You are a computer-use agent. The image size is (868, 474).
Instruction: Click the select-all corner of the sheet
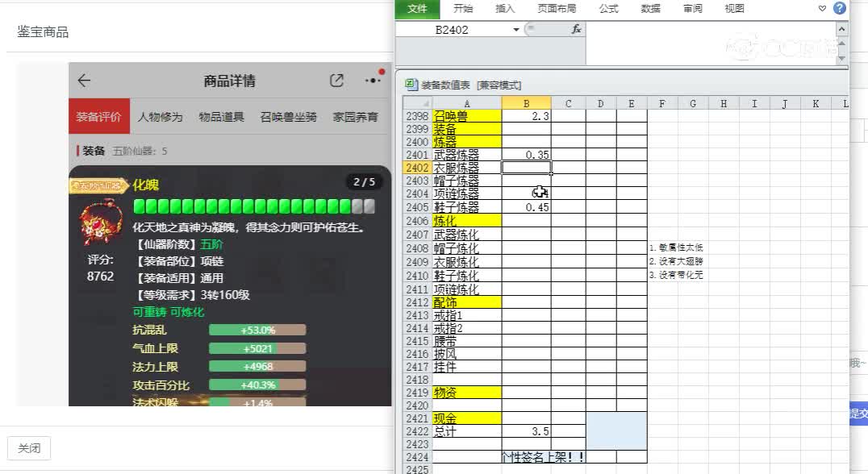click(x=418, y=103)
